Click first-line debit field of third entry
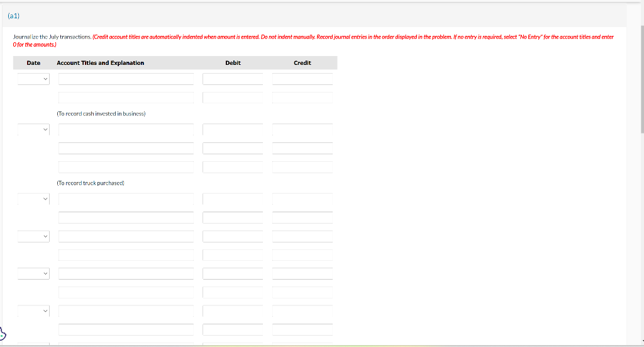The image size is (644, 347). coord(233,199)
